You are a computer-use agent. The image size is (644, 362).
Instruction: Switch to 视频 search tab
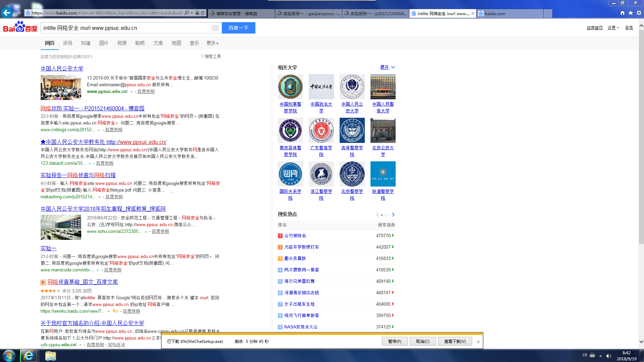tap(122, 43)
